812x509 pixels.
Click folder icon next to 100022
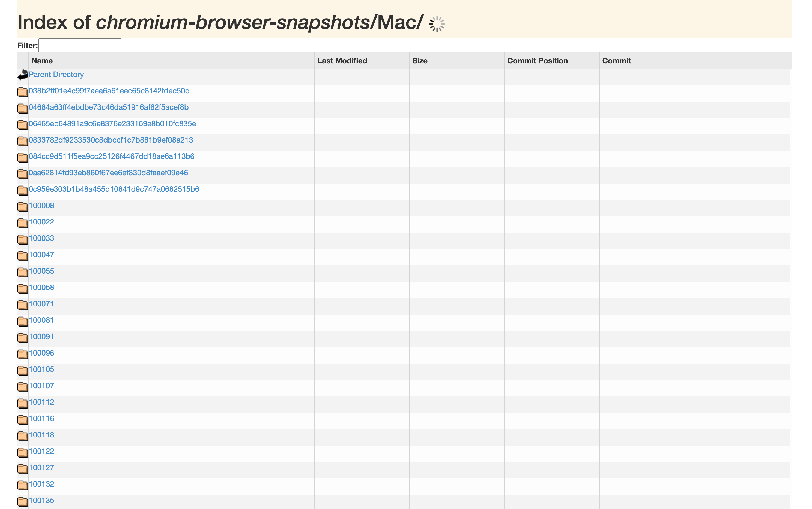pyautogui.click(x=23, y=223)
